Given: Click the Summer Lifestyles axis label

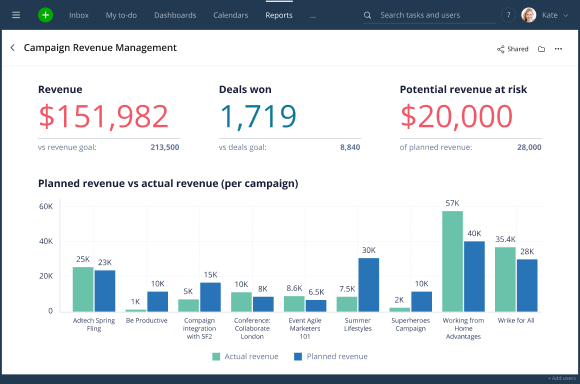Looking at the screenshot, I should 358,324.
